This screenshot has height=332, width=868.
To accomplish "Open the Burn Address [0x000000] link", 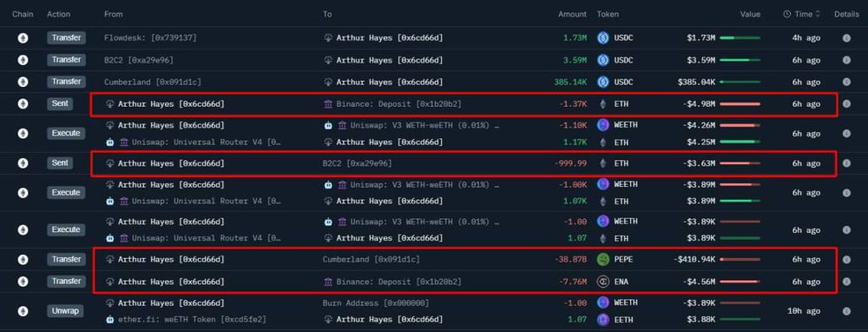I will point(376,303).
